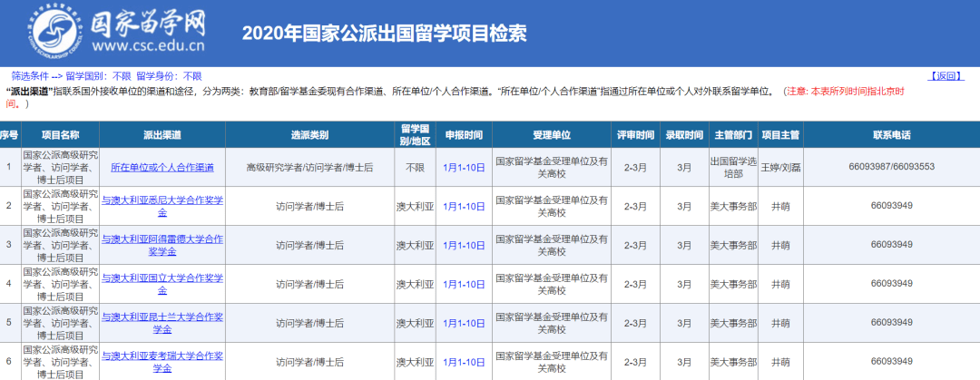This screenshot has width=980, height=380.
Task: Click row number 5 cell
Action: (x=9, y=323)
